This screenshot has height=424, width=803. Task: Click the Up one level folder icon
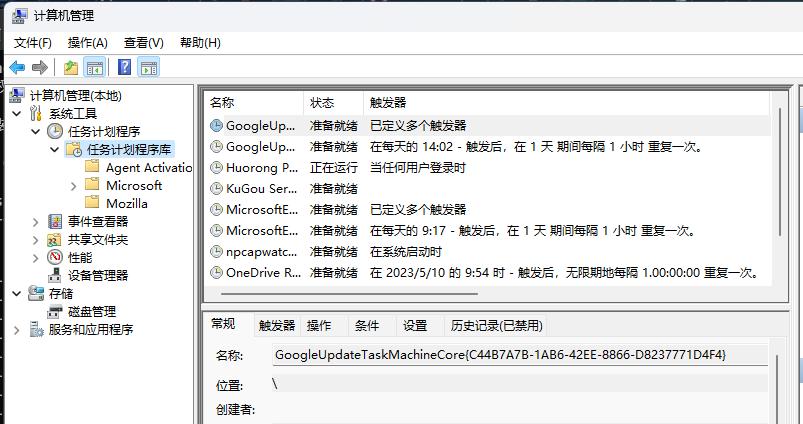(x=71, y=67)
